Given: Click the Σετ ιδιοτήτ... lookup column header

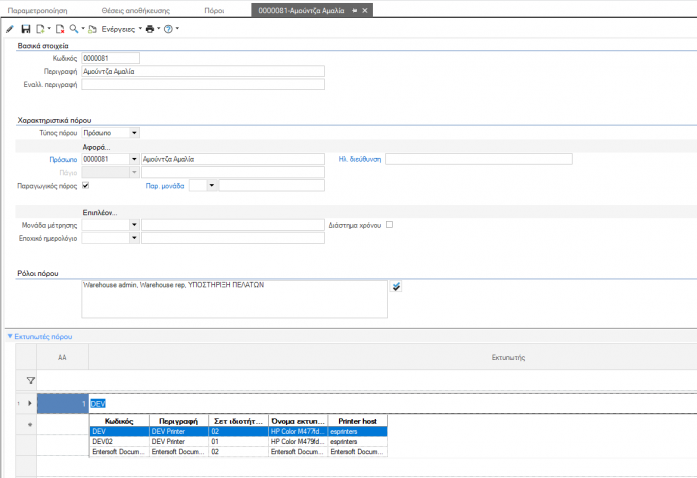Looking at the screenshot, I should point(238,421).
